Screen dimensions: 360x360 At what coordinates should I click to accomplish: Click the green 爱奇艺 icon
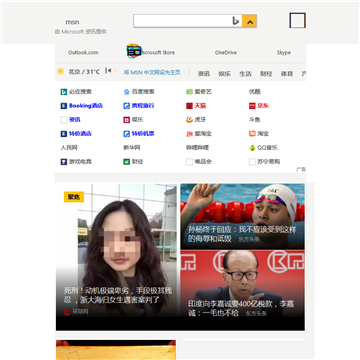189,92
